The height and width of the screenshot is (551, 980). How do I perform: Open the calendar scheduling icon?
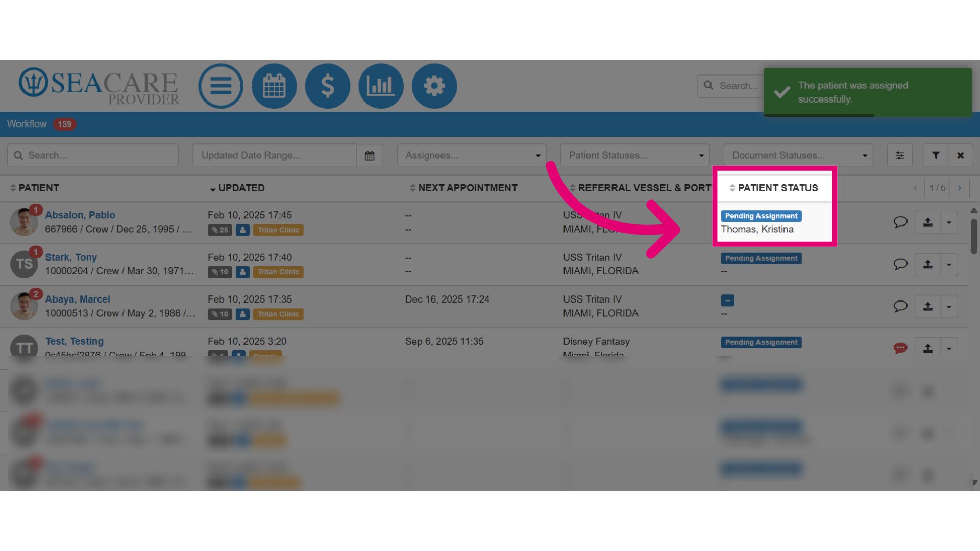pos(274,86)
